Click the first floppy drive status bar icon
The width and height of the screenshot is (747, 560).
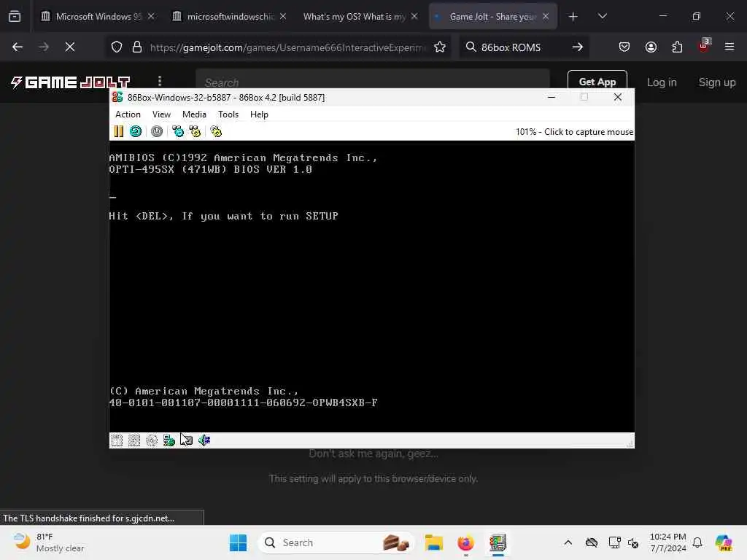(x=117, y=440)
